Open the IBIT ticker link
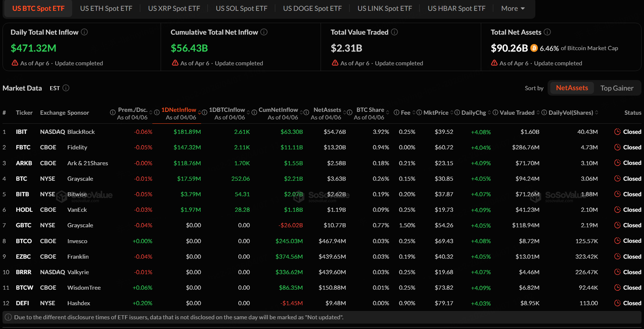The width and height of the screenshot is (644, 329). pos(21,132)
